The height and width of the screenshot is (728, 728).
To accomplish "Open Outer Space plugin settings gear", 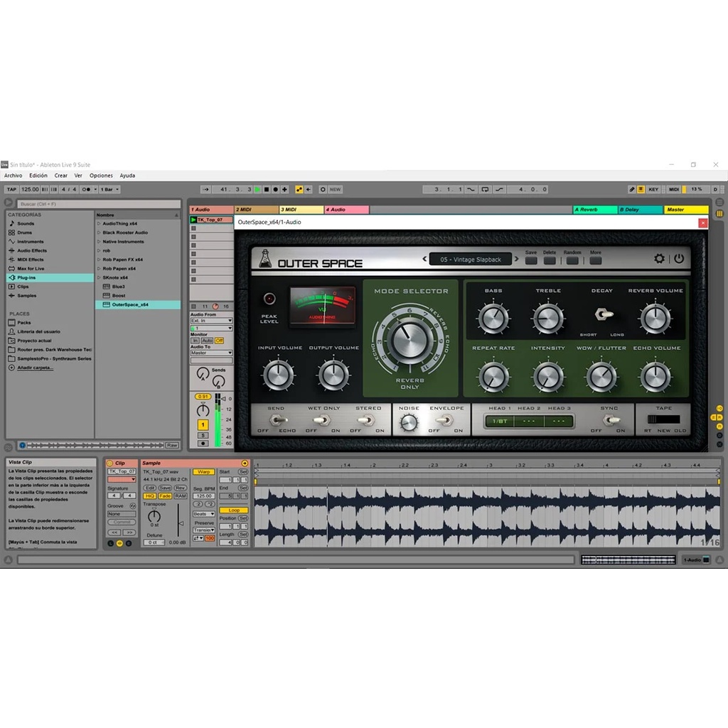I will tap(659, 259).
